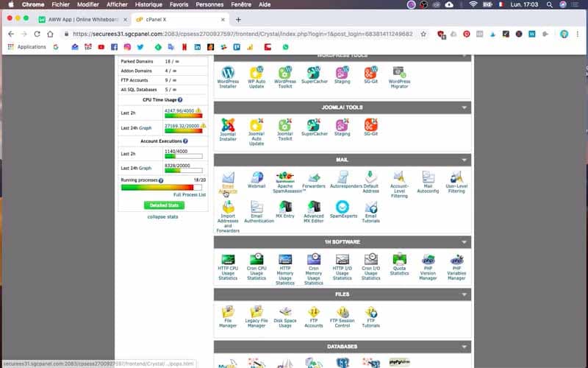588x368 pixels.
Task: Open Default Address tool
Action: coord(371,183)
